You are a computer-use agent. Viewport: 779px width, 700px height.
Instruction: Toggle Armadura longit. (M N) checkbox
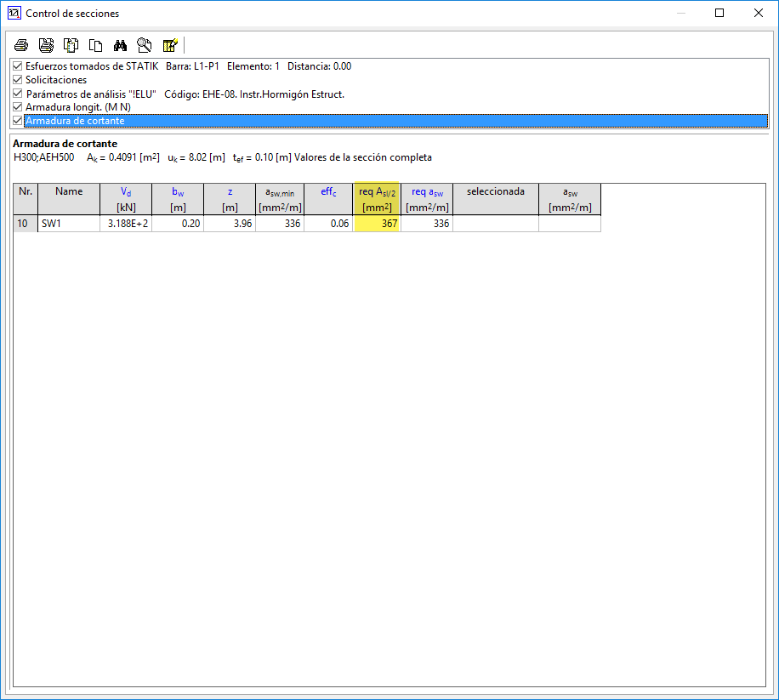tap(18, 107)
